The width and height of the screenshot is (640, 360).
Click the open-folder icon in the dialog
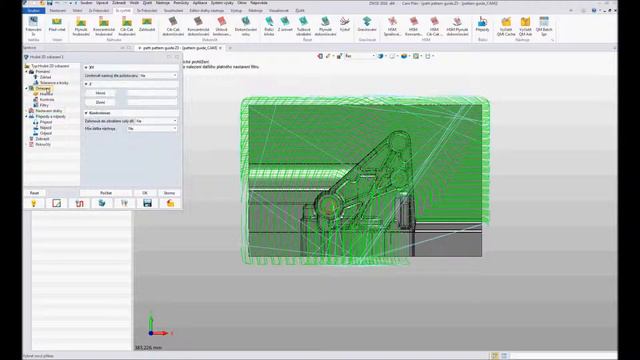click(170, 203)
